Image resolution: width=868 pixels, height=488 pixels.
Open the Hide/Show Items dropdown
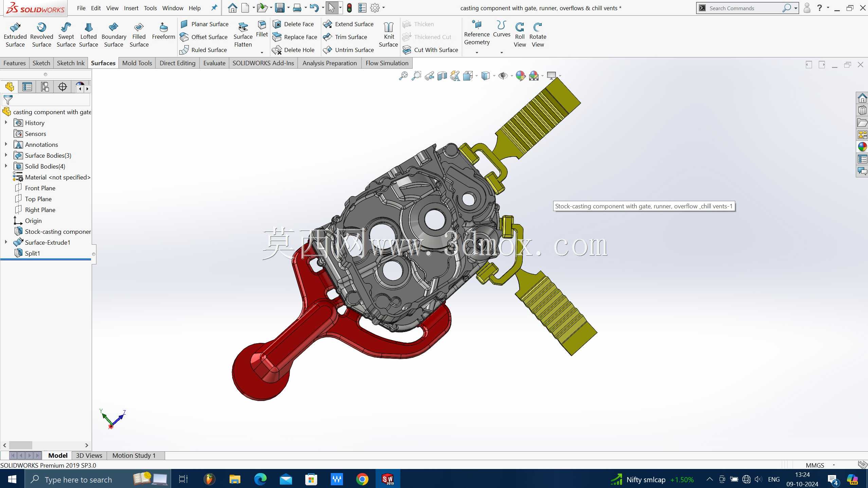(512, 76)
